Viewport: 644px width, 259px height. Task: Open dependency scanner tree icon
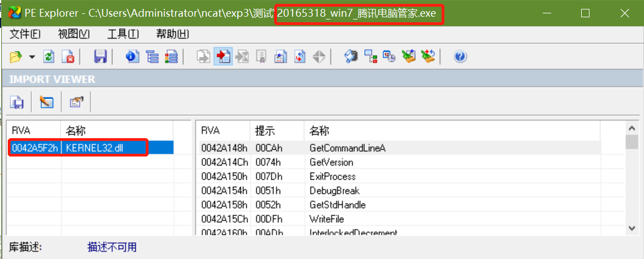[x=371, y=57]
